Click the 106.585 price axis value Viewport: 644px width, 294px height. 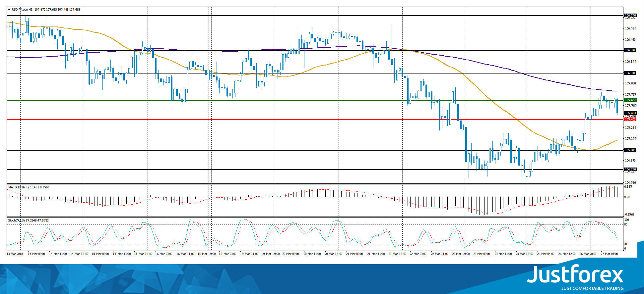tap(630, 28)
